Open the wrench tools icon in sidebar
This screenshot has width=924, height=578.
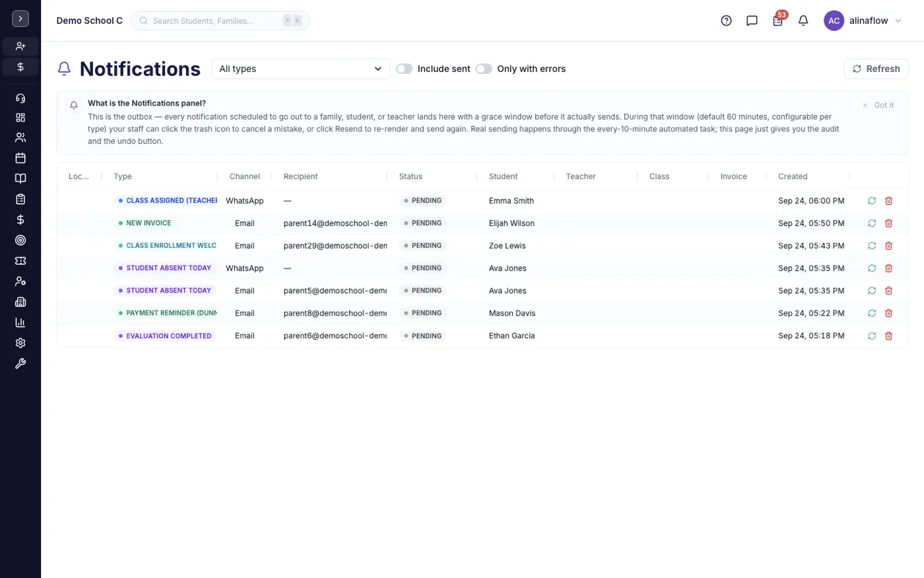(x=20, y=363)
